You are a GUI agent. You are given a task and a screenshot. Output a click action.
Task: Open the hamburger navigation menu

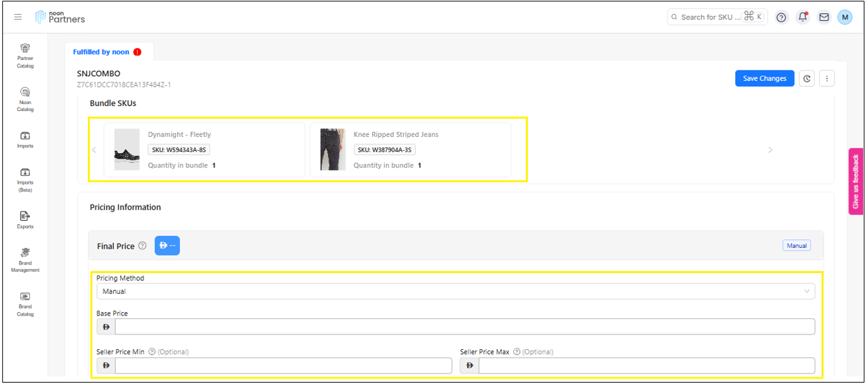point(18,17)
